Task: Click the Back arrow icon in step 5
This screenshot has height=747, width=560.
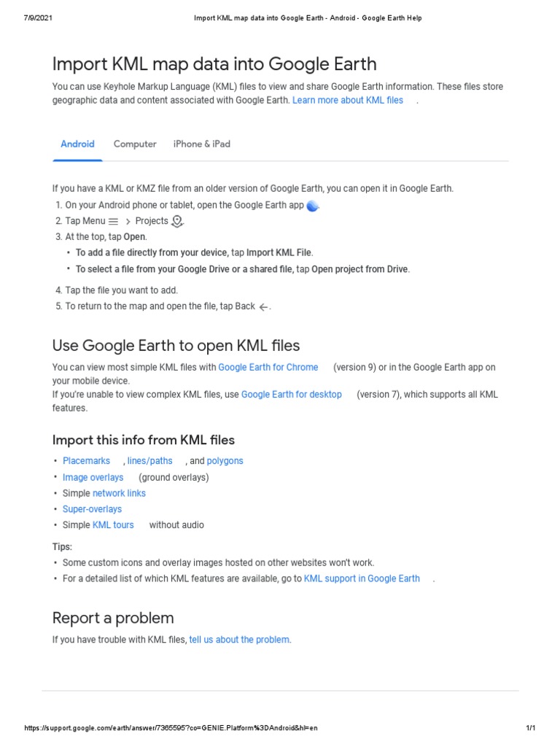Action: pos(263,307)
